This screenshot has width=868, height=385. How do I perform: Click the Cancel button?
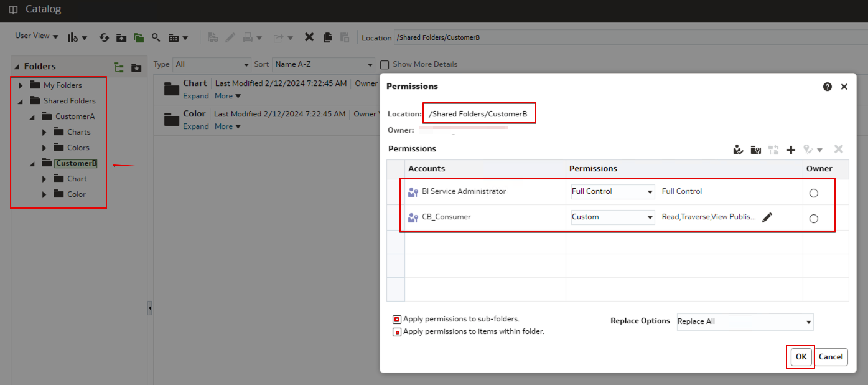coord(831,357)
